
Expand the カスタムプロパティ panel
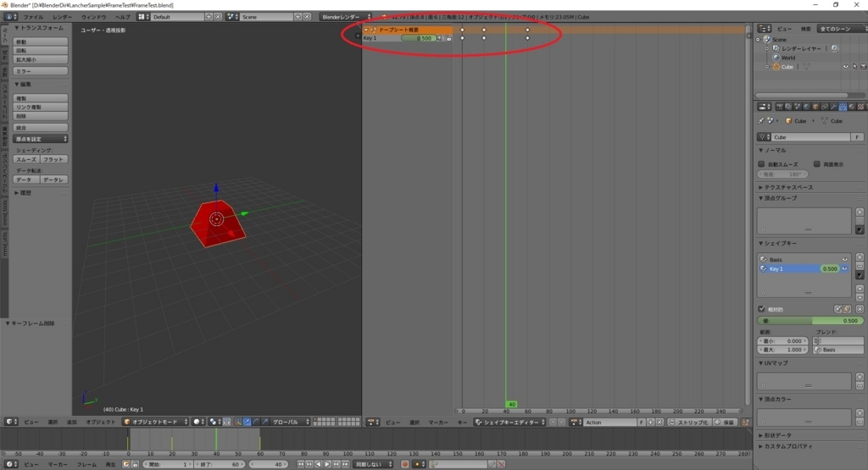point(785,446)
